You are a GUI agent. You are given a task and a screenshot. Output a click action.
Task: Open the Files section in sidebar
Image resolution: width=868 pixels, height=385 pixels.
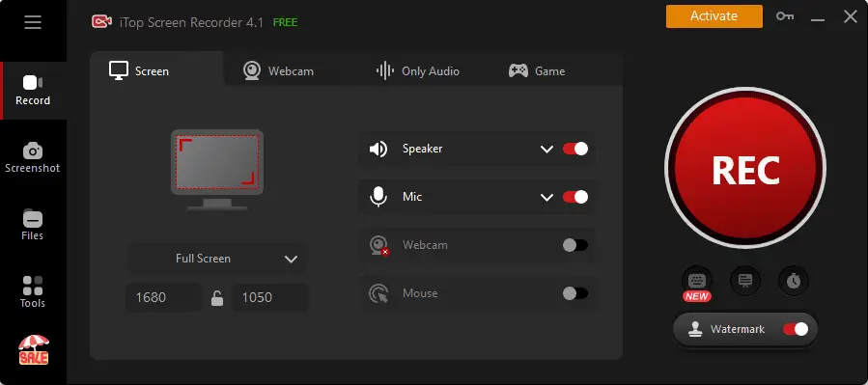(33, 225)
